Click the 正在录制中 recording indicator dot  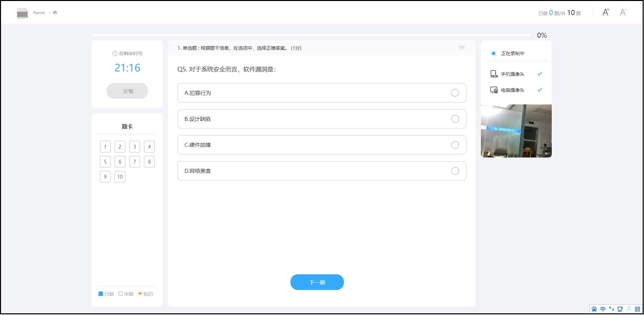point(493,53)
